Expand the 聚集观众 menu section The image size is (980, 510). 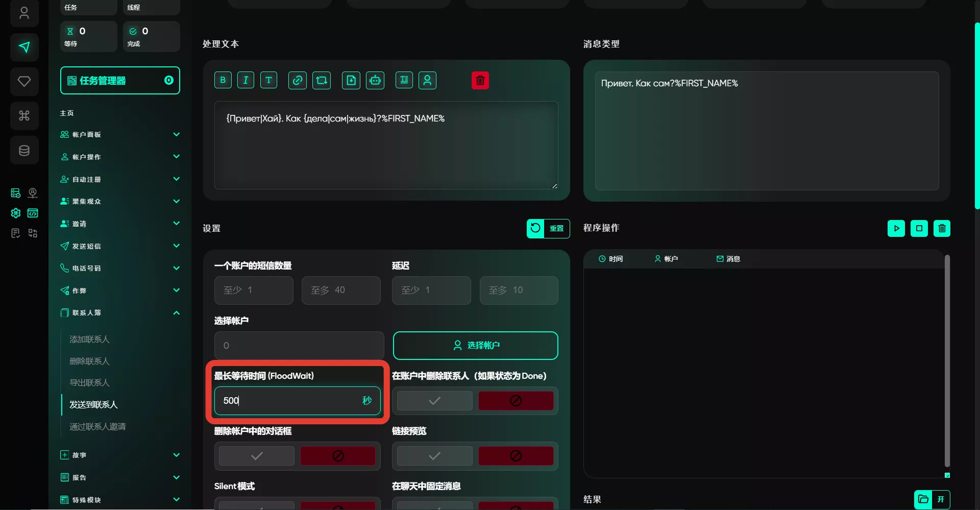tap(120, 201)
